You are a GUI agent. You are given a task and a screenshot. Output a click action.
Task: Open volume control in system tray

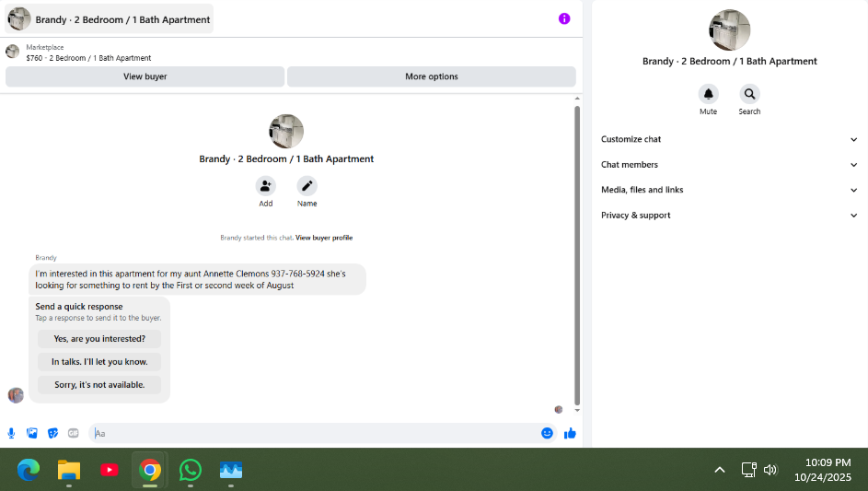(x=770, y=470)
